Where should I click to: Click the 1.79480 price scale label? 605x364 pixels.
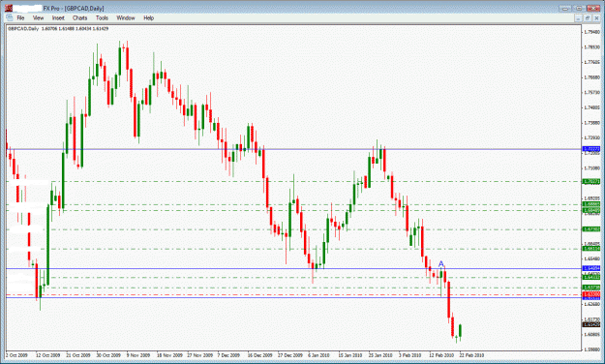[x=592, y=32]
